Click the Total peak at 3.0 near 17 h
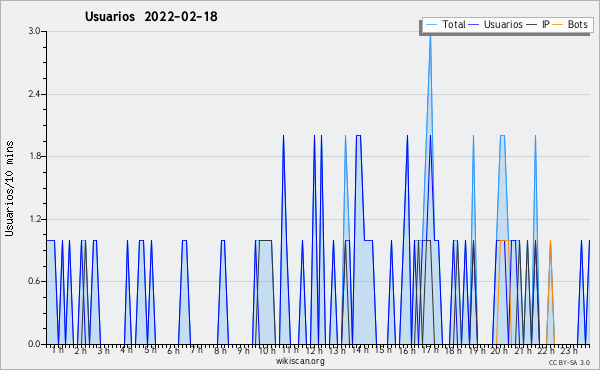Screen dimensions: 600x370 430,36
